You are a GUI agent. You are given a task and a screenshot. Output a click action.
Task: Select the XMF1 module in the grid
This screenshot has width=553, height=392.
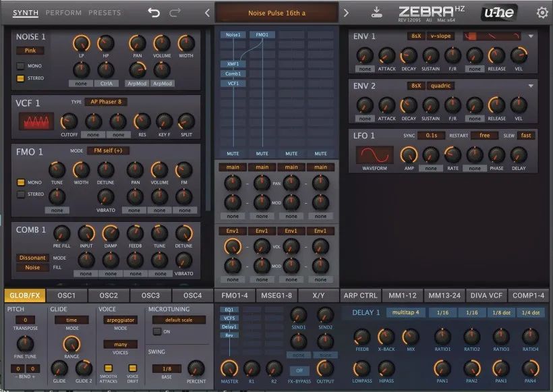[x=233, y=64]
